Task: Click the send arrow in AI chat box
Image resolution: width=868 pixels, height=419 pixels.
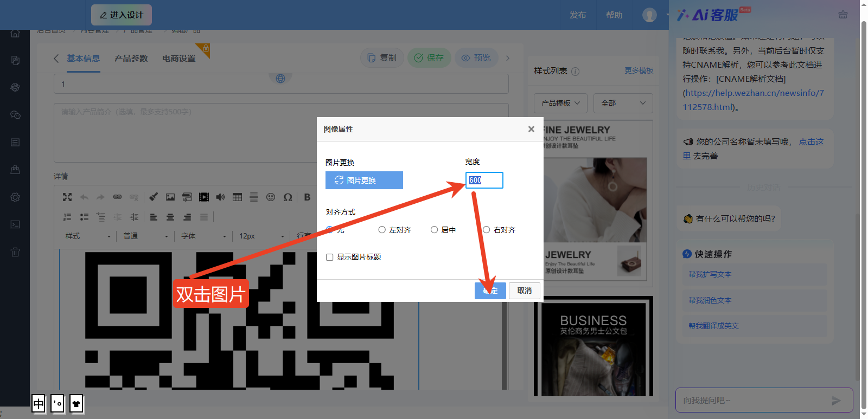Action: pos(836,401)
